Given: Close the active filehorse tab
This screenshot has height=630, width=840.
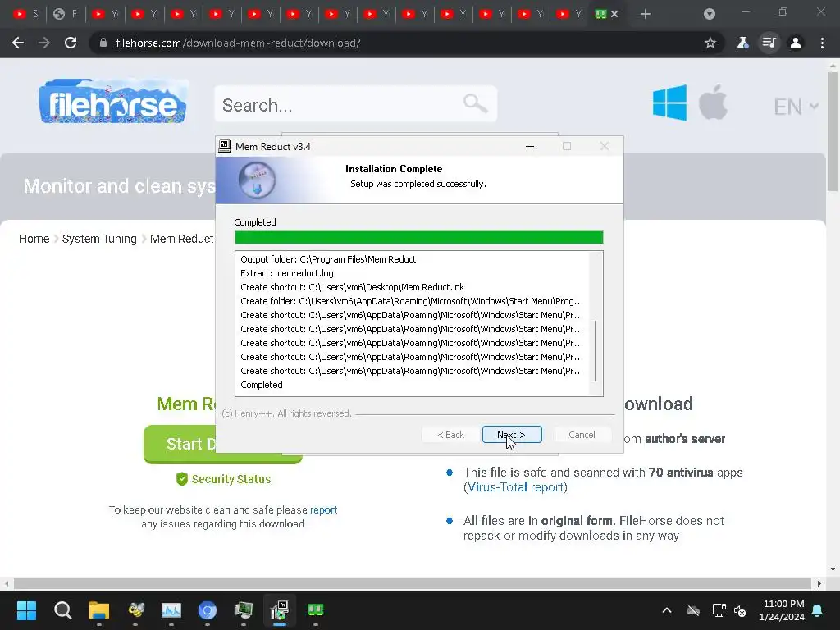Looking at the screenshot, I should pyautogui.click(x=614, y=14).
